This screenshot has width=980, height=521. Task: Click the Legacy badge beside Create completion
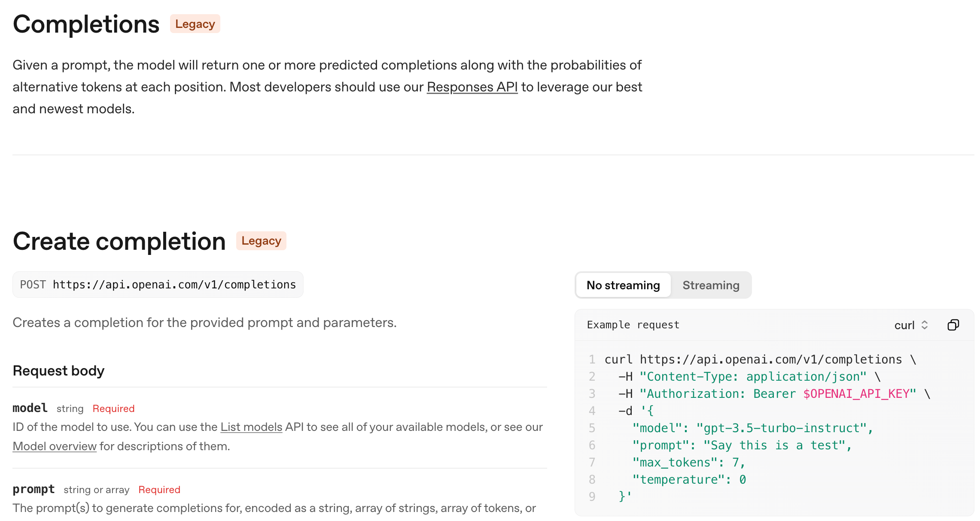(x=261, y=241)
